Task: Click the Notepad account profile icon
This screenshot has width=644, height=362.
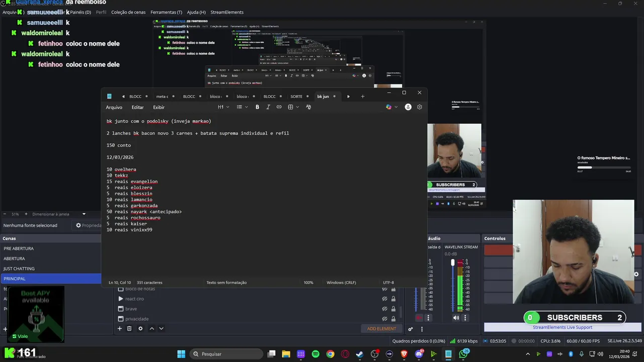Action: coord(408,107)
